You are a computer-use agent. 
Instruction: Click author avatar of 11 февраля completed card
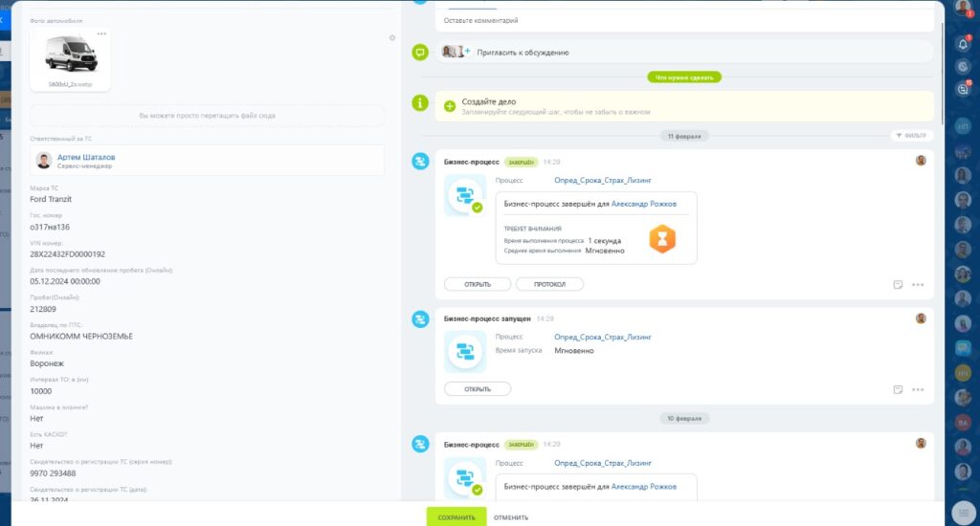click(x=921, y=161)
